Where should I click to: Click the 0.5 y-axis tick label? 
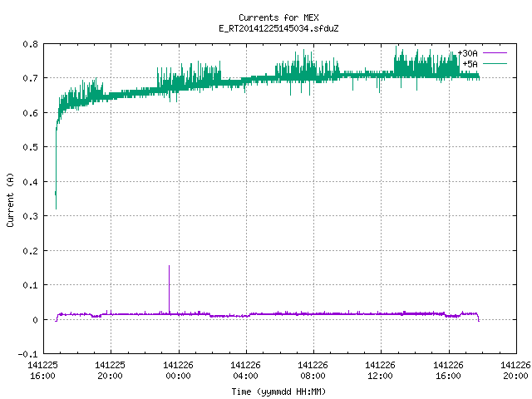(x=30, y=147)
